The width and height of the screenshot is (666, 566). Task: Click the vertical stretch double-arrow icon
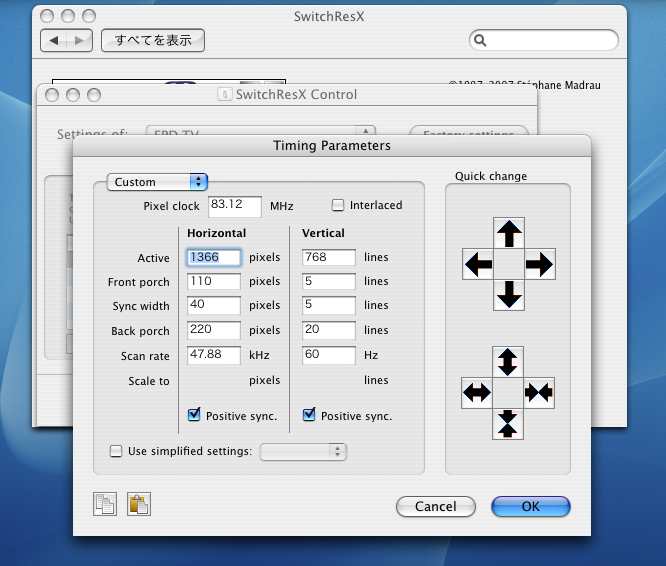click(x=508, y=362)
